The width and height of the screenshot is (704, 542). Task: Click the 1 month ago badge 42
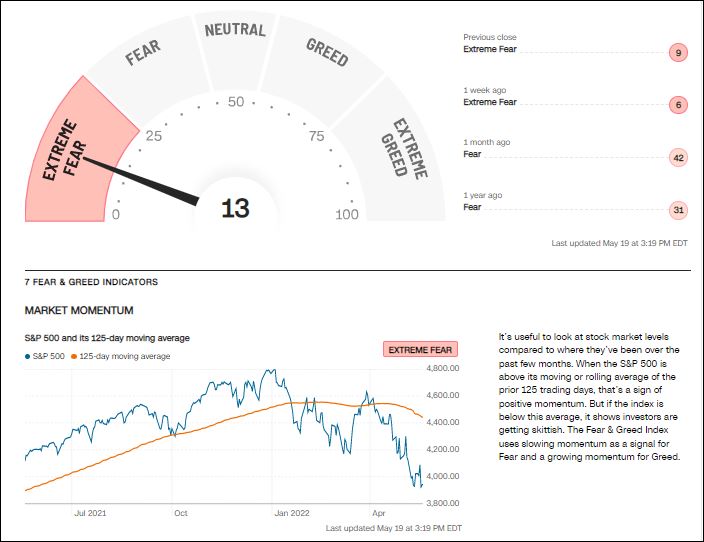point(678,158)
